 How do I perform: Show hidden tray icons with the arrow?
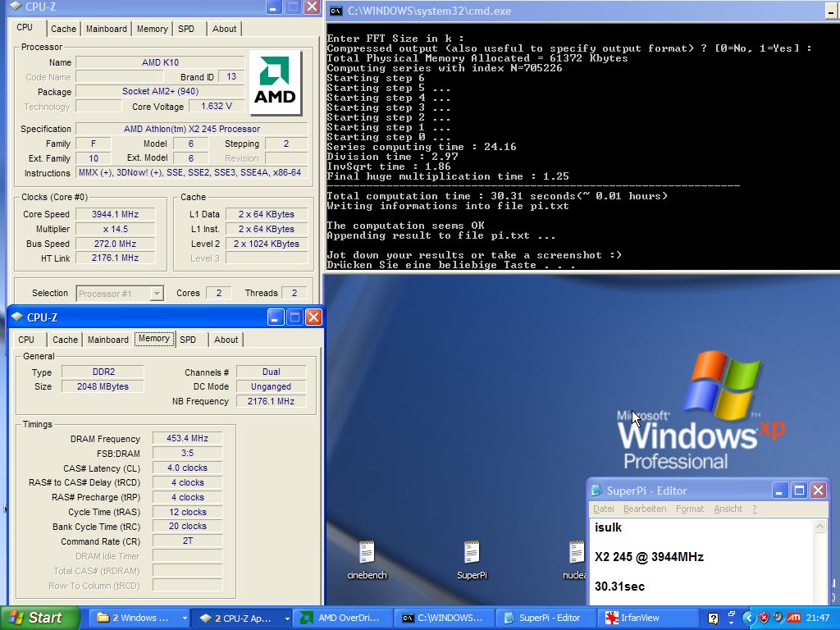(748, 618)
